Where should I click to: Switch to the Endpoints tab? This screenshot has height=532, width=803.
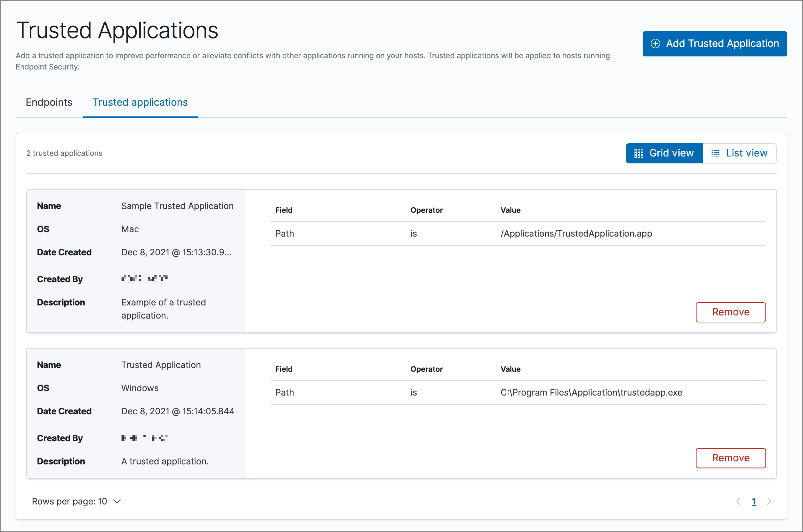pos(49,102)
